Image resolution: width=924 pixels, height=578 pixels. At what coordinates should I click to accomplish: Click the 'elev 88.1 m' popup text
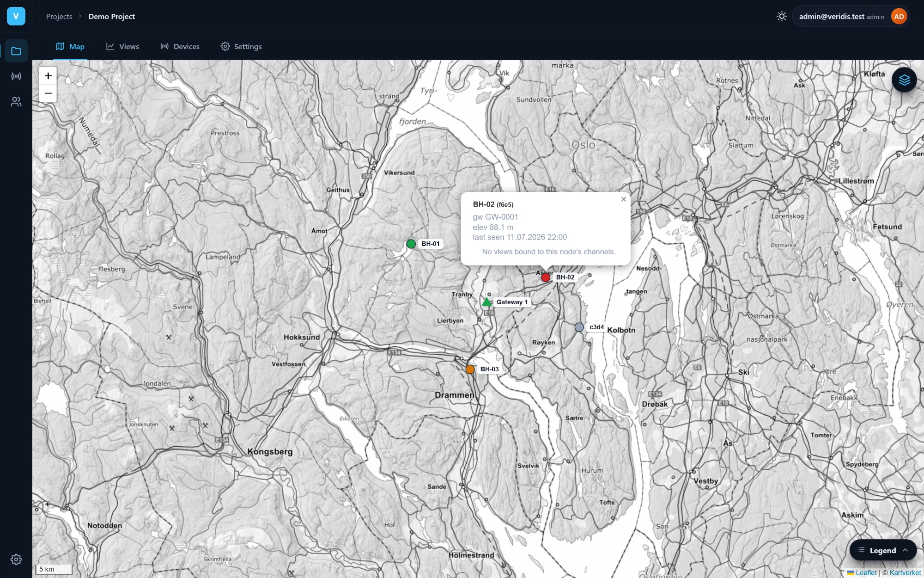(x=493, y=227)
